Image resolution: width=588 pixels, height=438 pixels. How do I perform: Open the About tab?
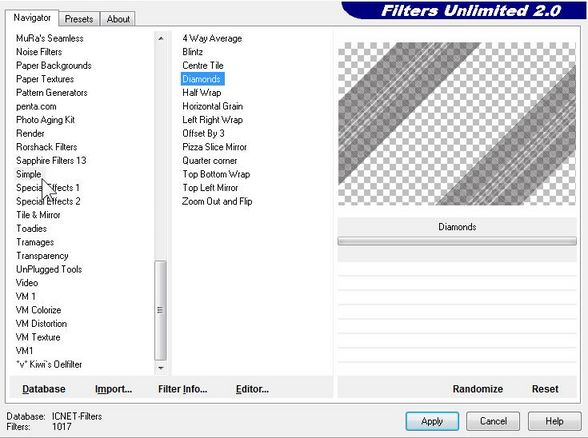point(118,19)
